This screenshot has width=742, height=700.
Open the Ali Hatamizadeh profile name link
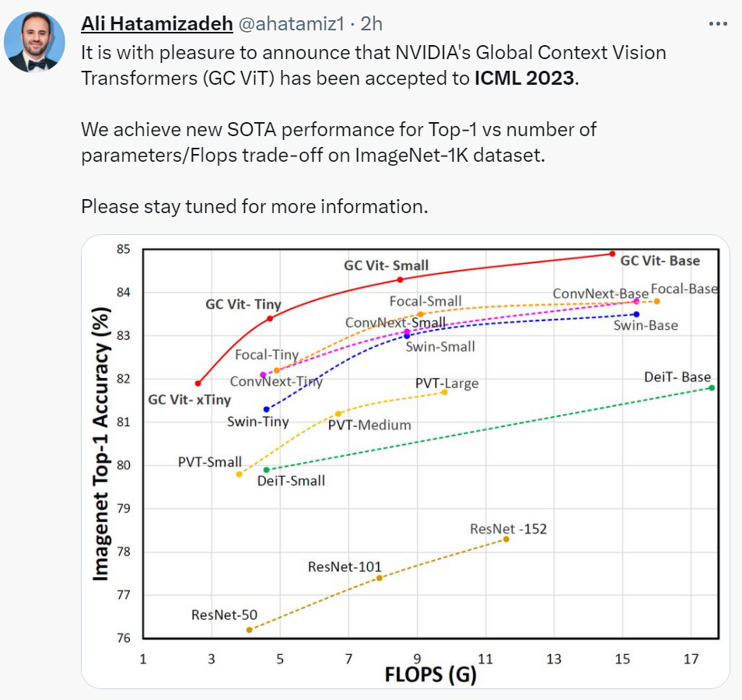pyautogui.click(x=157, y=24)
